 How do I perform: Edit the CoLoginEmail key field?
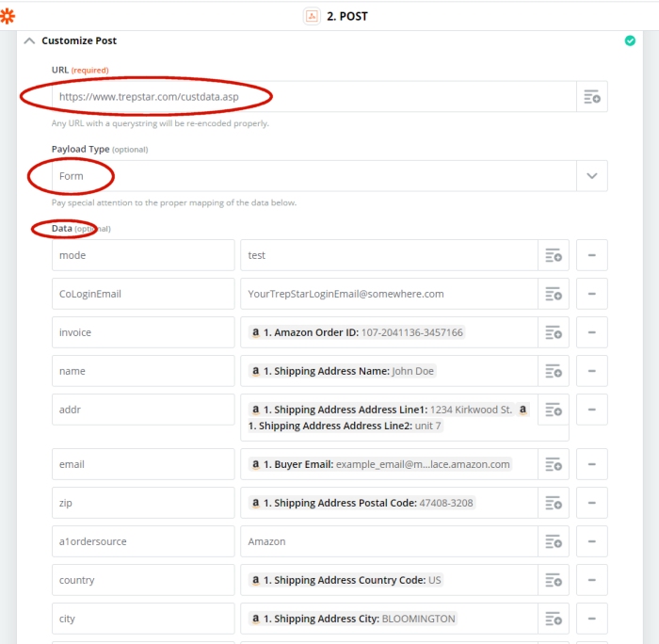[143, 294]
